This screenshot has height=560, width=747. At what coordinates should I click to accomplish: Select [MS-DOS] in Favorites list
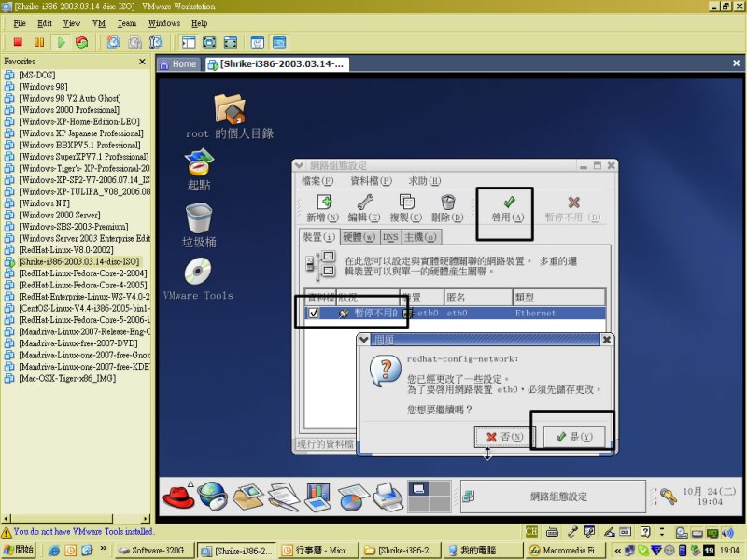coord(37,75)
